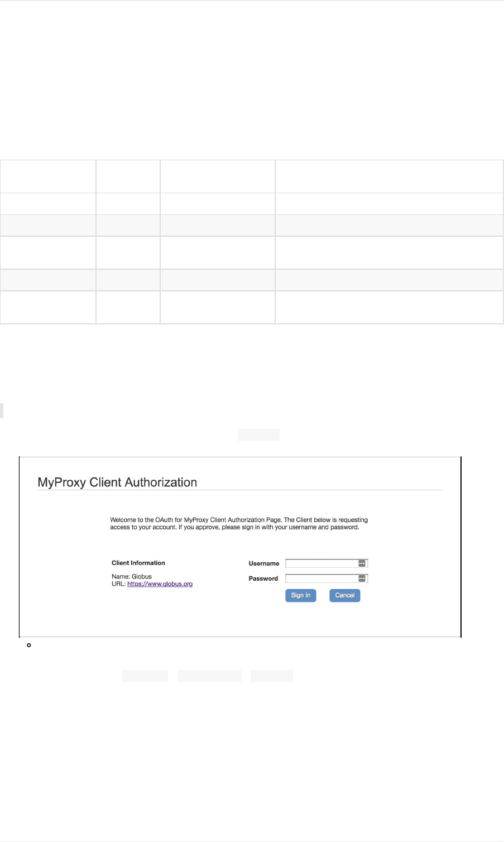Screen dimensions: 504x842
Task: Click the "Username" label
Action: tap(264, 563)
